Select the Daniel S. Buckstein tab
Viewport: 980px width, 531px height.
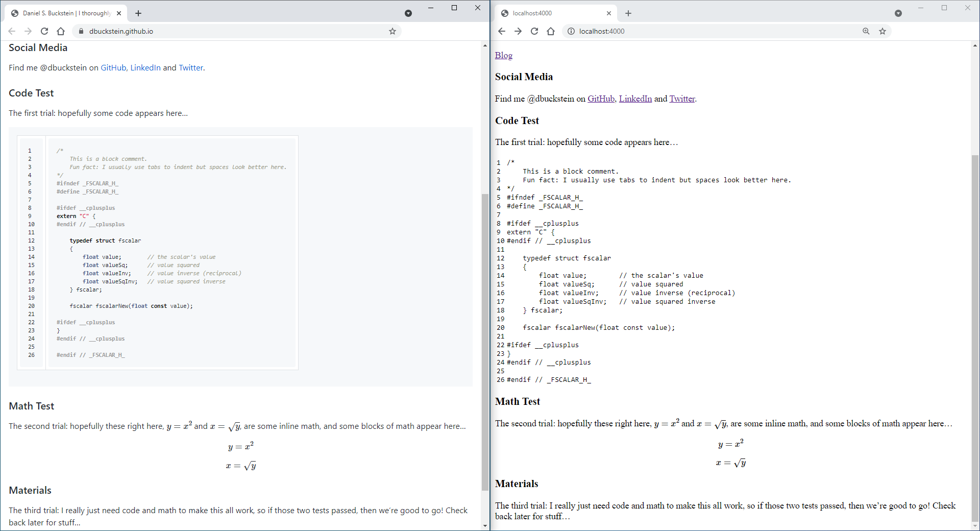click(66, 13)
